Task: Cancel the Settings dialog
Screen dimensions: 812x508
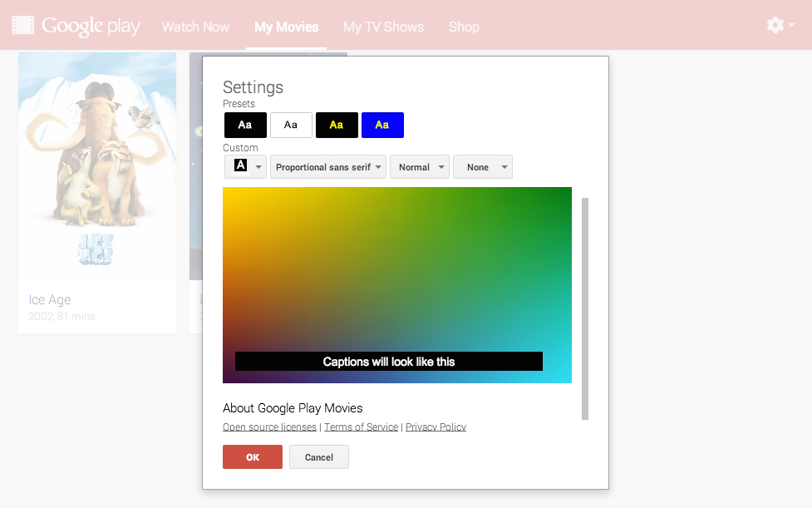Action: tap(319, 457)
